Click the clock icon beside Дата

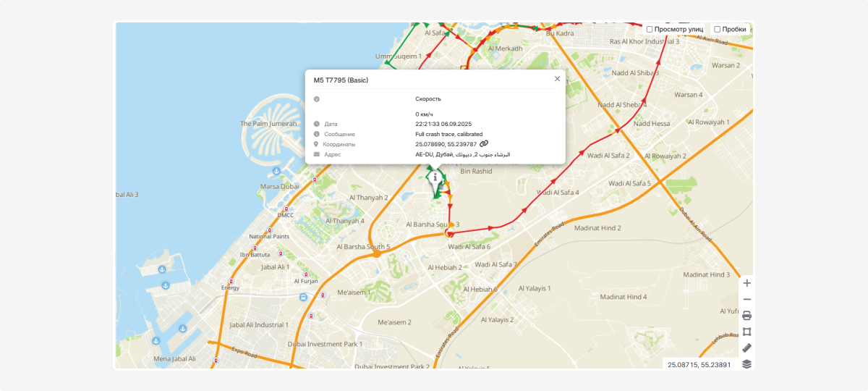(317, 124)
